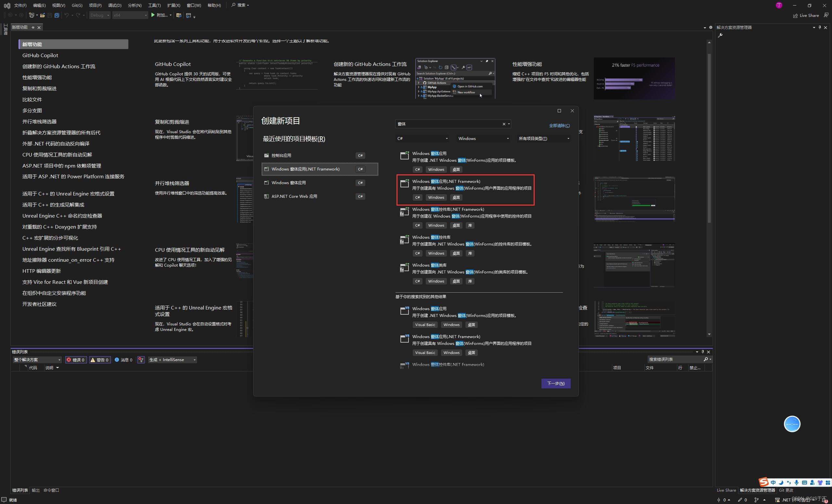Toggle the 错误 0 filter button
This screenshot has width=832, height=504.
[76, 360]
